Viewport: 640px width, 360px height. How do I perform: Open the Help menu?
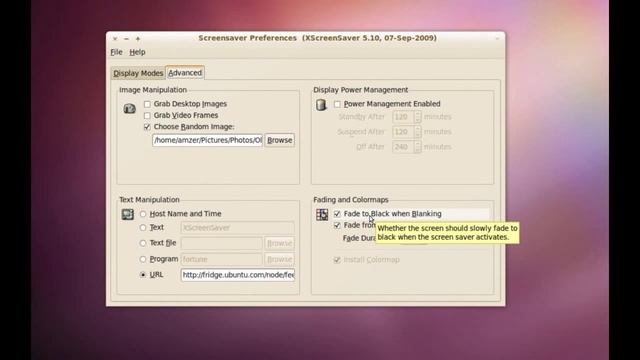[137, 52]
